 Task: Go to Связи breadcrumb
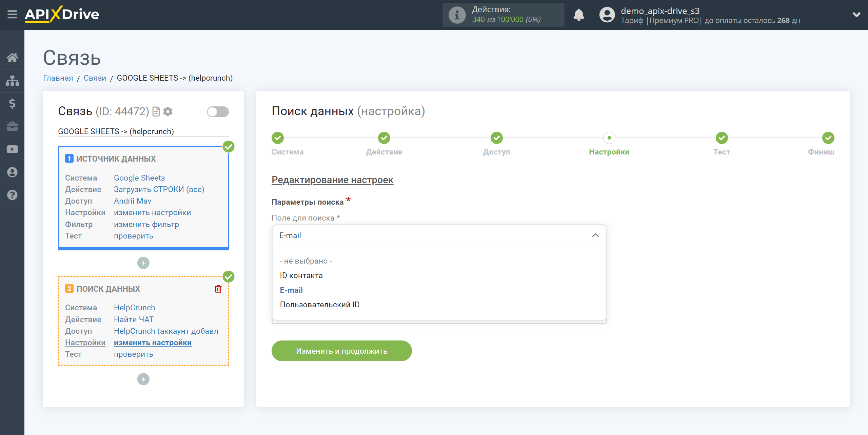click(x=95, y=78)
